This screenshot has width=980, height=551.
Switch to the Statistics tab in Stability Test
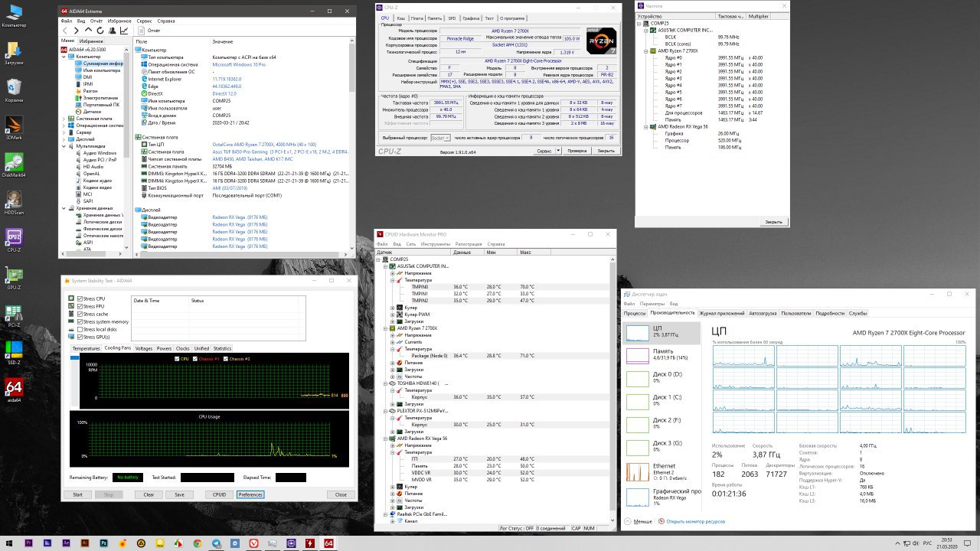[x=222, y=348]
